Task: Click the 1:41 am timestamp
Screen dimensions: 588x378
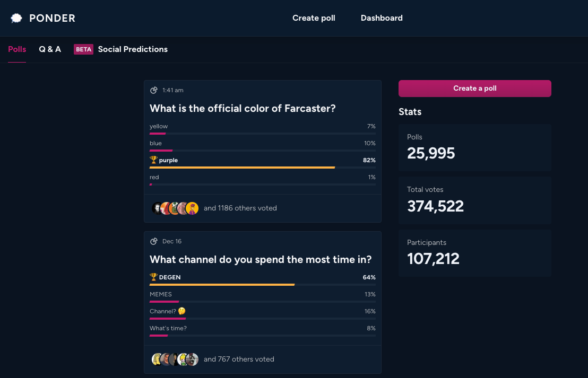Action: (173, 90)
